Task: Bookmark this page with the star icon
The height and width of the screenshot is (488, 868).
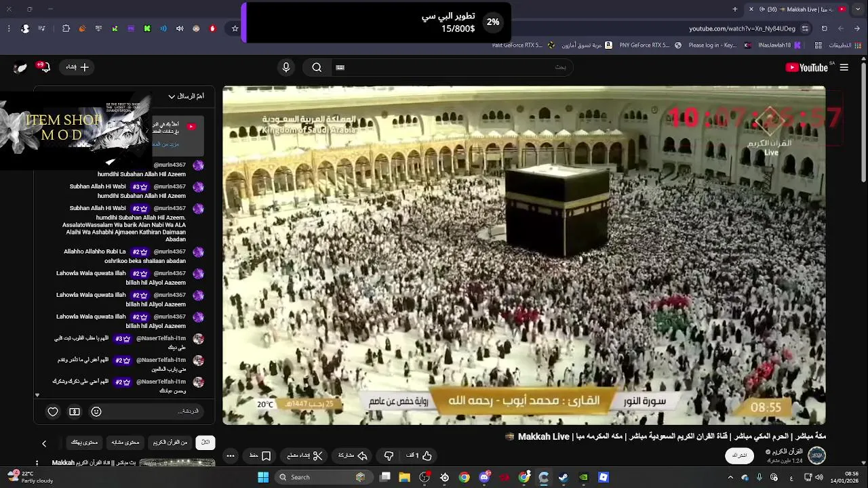Action: click(235, 28)
